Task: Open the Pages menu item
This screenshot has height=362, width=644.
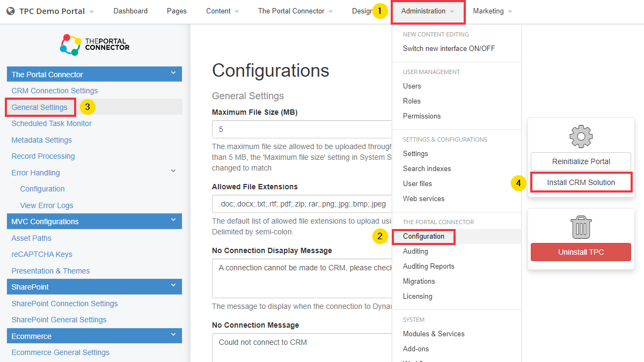Action: coord(177,11)
